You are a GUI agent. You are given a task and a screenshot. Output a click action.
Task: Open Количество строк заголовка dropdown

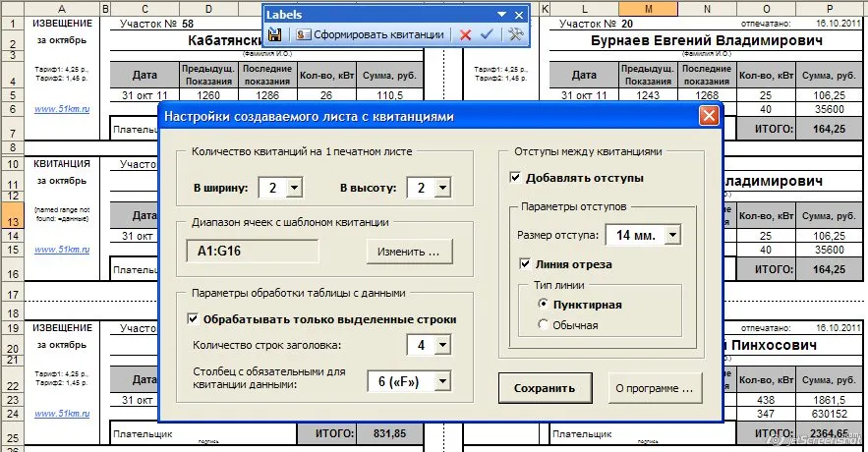click(x=441, y=344)
